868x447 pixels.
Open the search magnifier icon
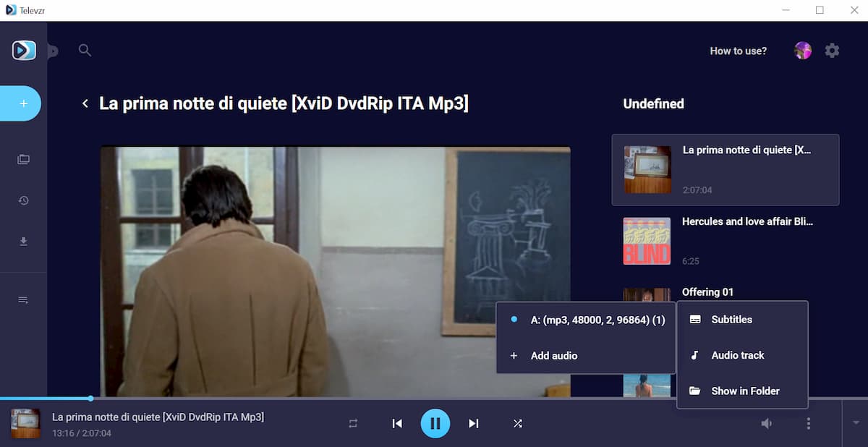pyautogui.click(x=85, y=51)
